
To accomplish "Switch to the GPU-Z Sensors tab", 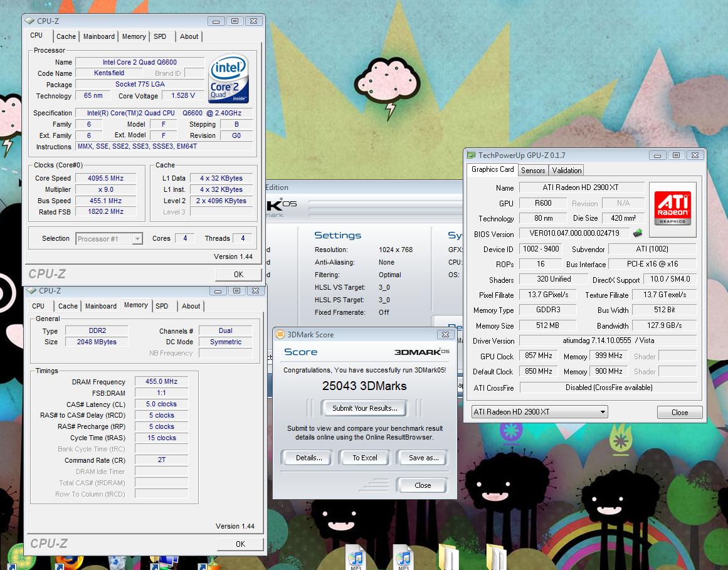I will pyautogui.click(x=533, y=171).
